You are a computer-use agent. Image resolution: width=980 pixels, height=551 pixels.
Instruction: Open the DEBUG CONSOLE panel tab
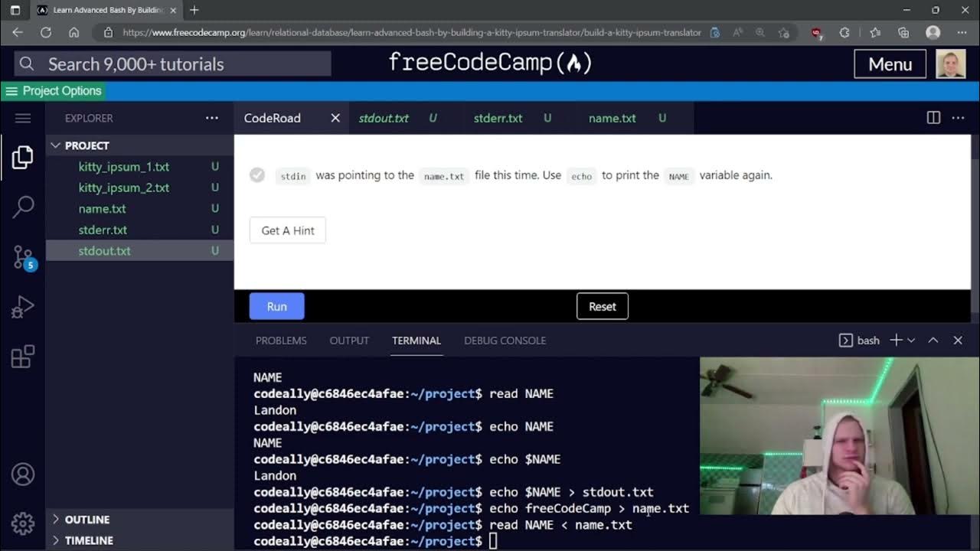point(505,341)
